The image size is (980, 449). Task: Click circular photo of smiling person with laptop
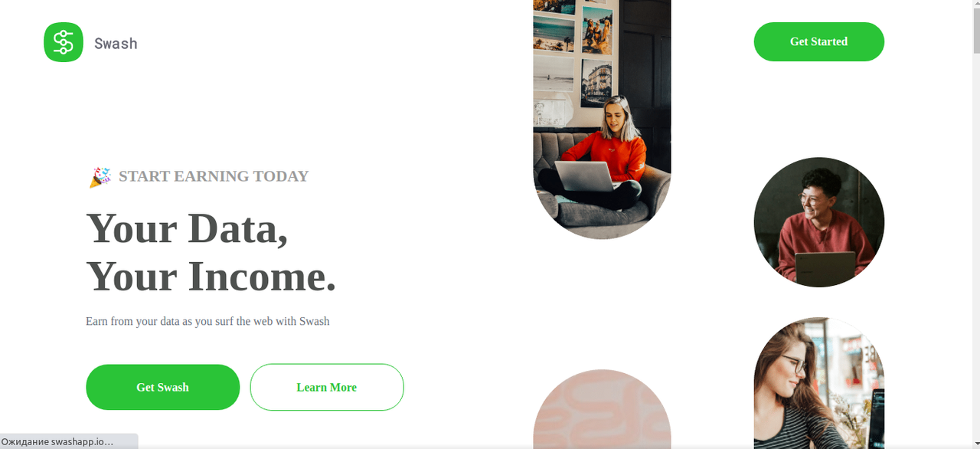click(819, 222)
